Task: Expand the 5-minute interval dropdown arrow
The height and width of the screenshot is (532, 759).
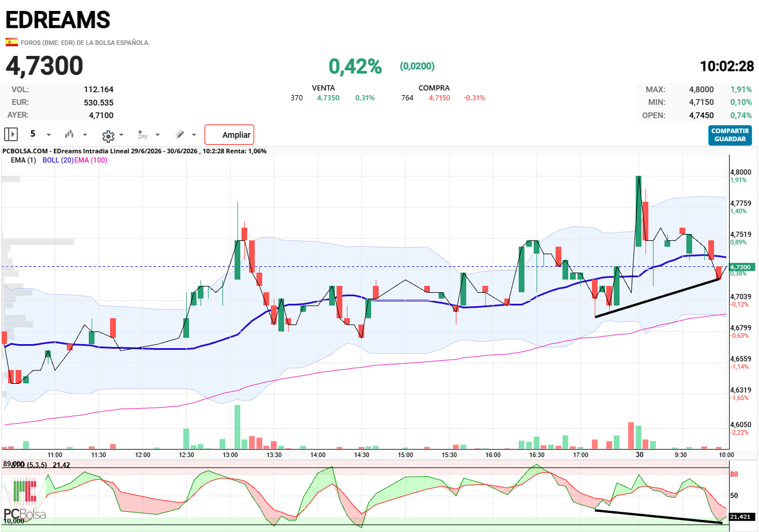Action: point(48,135)
